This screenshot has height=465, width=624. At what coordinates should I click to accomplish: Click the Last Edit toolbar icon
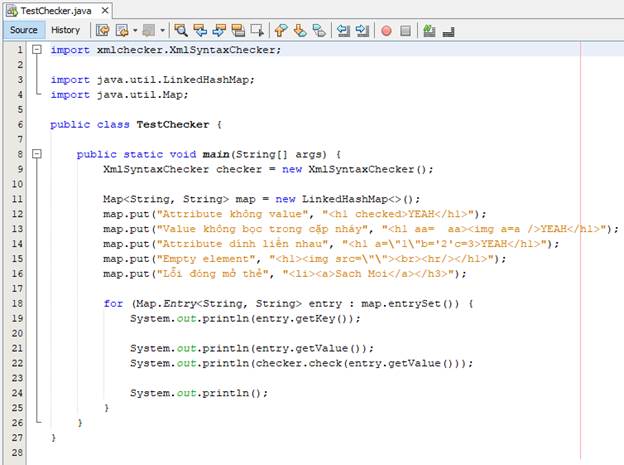click(103, 31)
